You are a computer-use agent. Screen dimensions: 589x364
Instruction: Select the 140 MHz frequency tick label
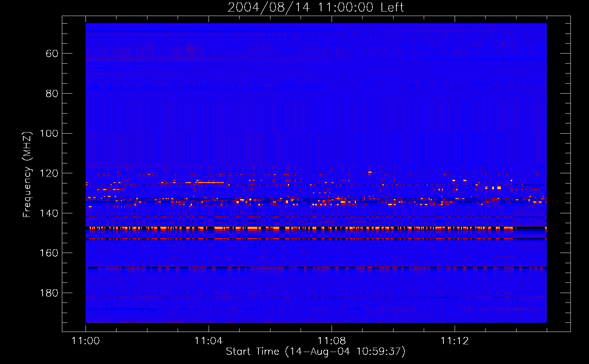click(49, 213)
